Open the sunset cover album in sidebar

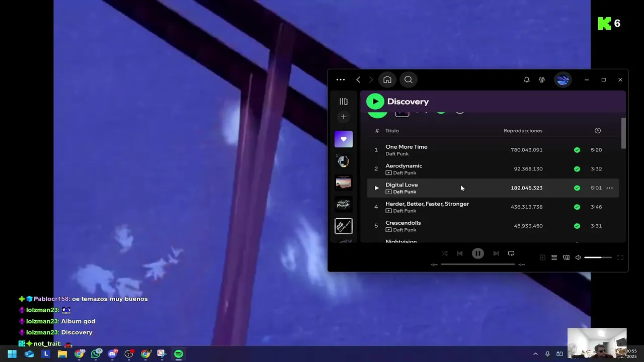pos(344,183)
